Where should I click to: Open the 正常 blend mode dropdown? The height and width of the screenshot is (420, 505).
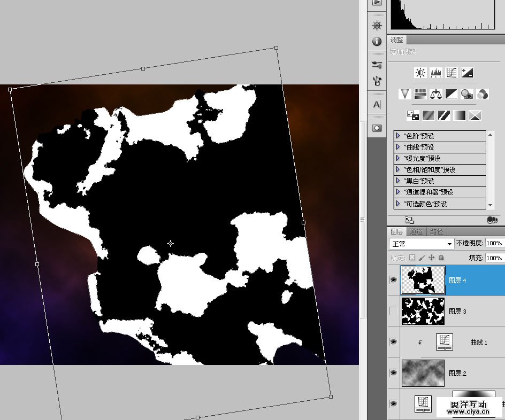(422, 244)
